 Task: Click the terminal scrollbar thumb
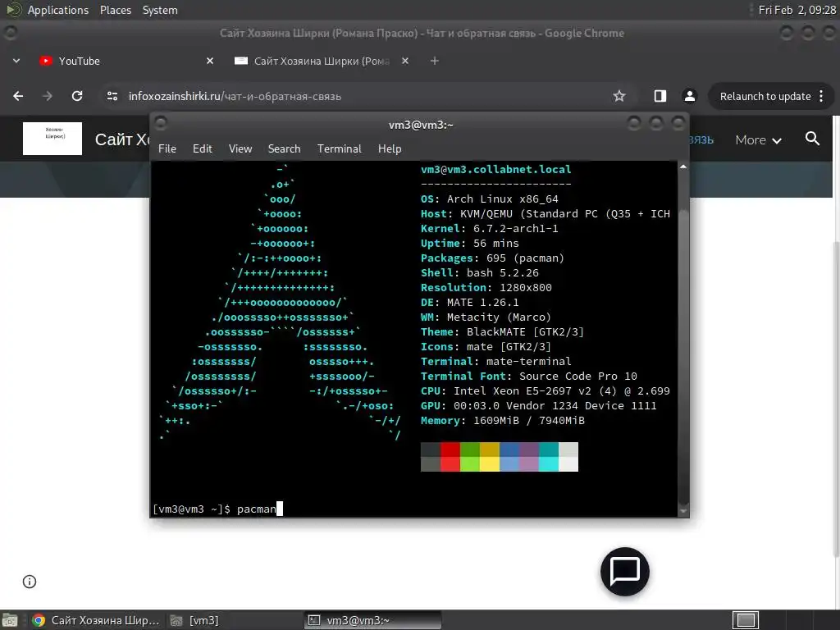point(683,357)
